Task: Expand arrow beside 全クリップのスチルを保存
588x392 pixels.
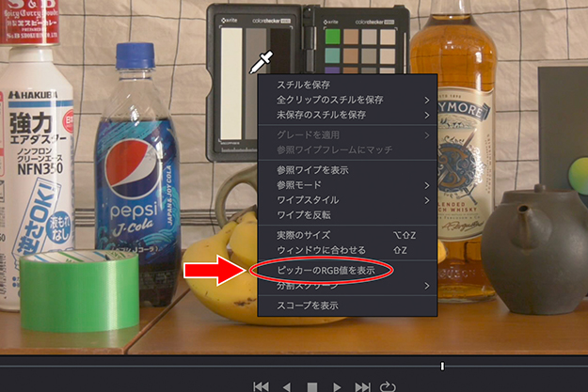Action: coord(427,100)
